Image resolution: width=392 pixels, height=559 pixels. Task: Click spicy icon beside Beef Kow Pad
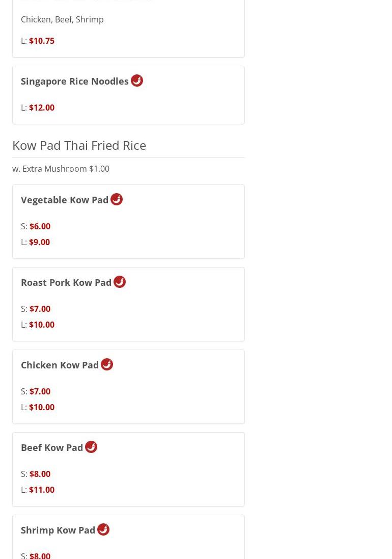(x=91, y=447)
